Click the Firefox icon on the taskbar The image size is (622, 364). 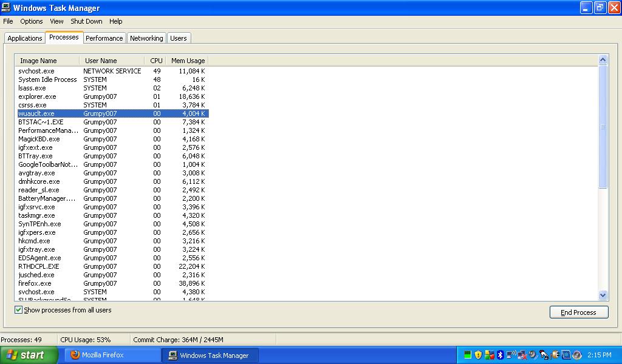click(75, 355)
